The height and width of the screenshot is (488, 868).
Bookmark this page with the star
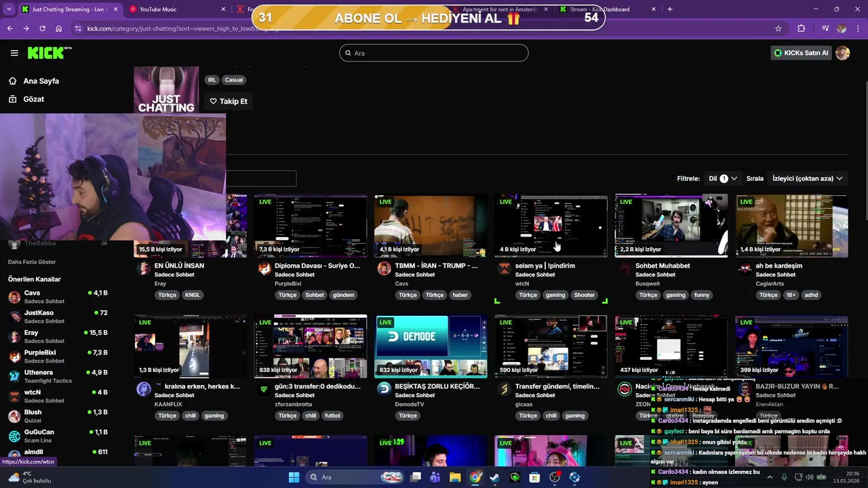[x=778, y=28]
